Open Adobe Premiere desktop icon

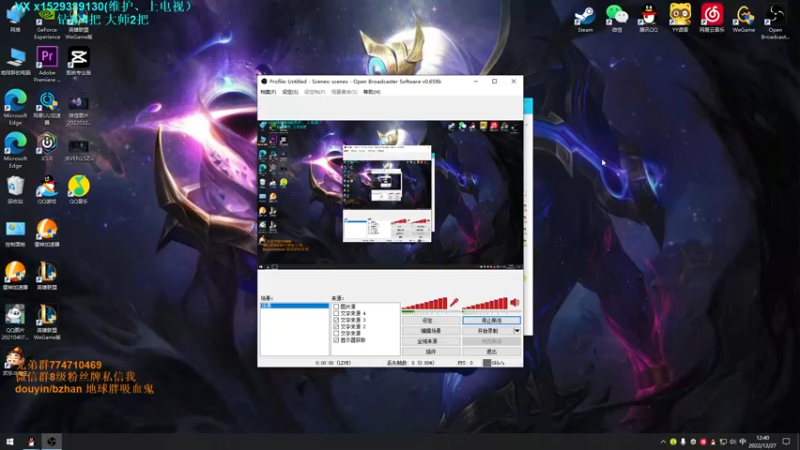(x=47, y=64)
